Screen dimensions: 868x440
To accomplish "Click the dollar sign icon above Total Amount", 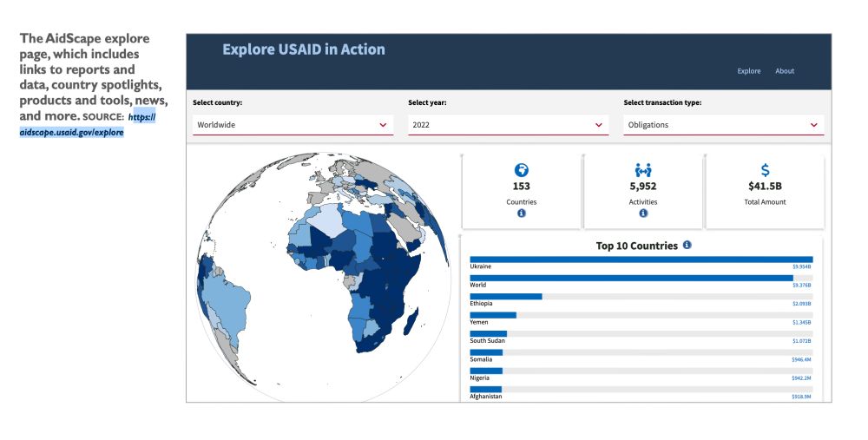I will coord(765,170).
